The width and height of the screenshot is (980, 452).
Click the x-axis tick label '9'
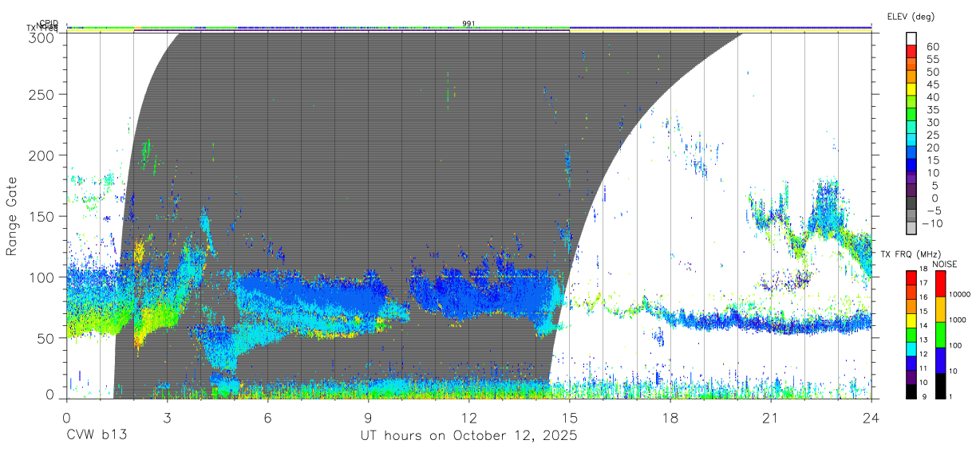pos(369,417)
